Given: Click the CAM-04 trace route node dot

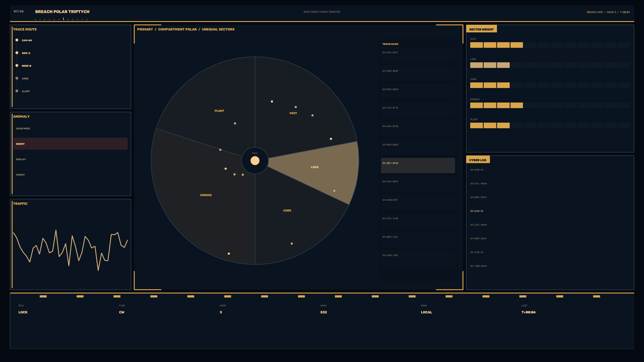Looking at the screenshot, I should (x=17, y=40).
